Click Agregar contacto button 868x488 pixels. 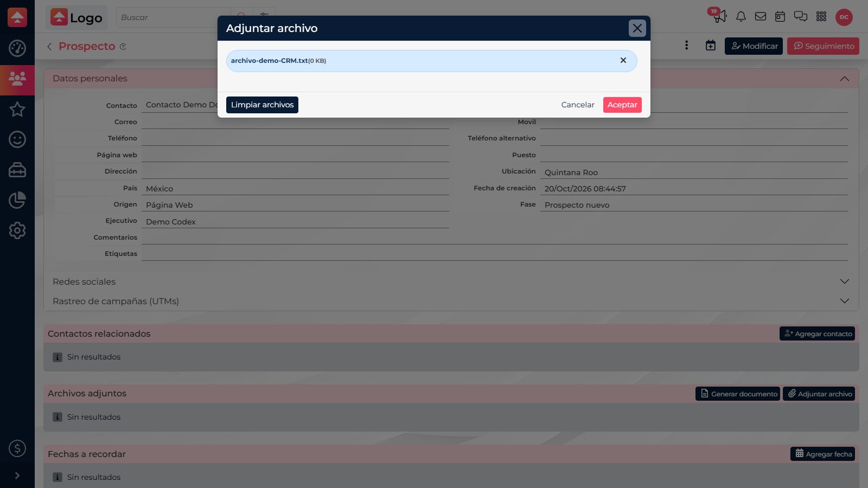(817, 333)
